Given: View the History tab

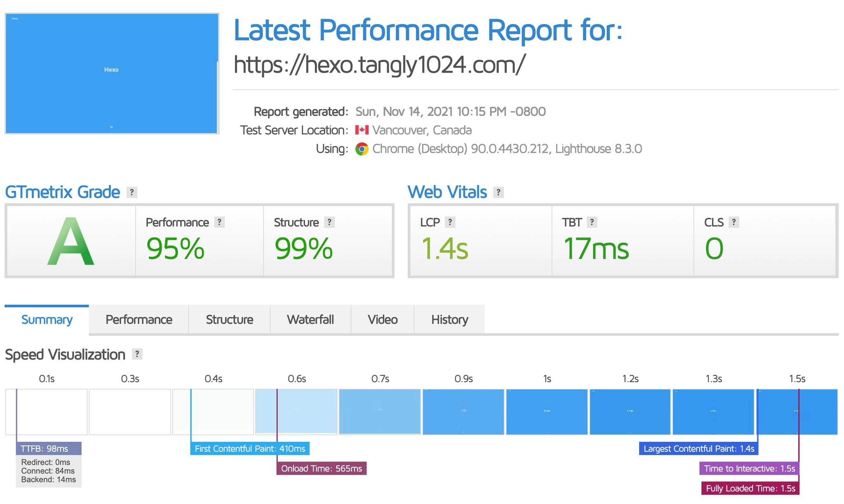Looking at the screenshot, I should [450, 320].
